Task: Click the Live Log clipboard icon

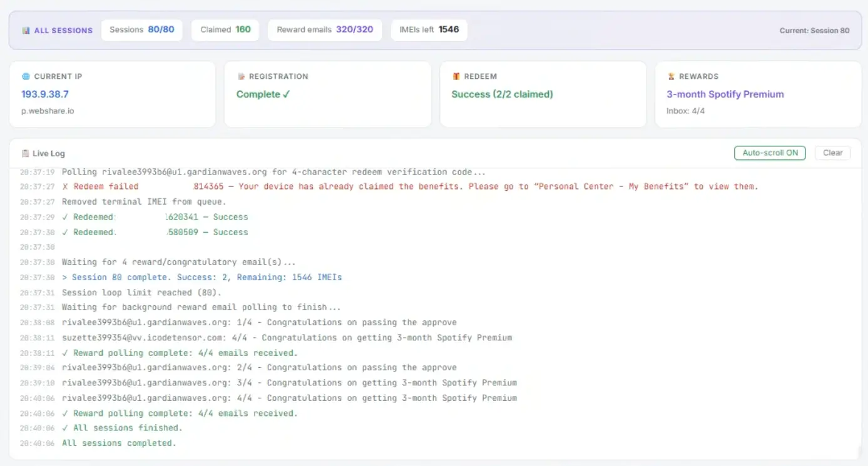Action: pos(25,153)
